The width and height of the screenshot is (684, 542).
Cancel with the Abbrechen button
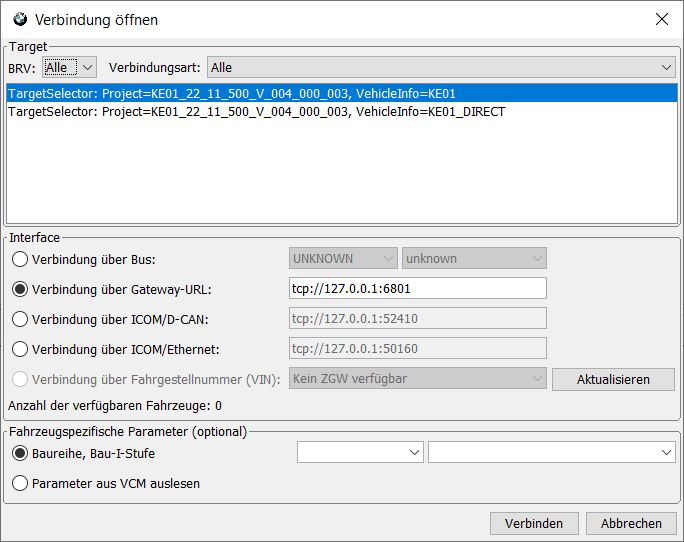click(630, 523)
